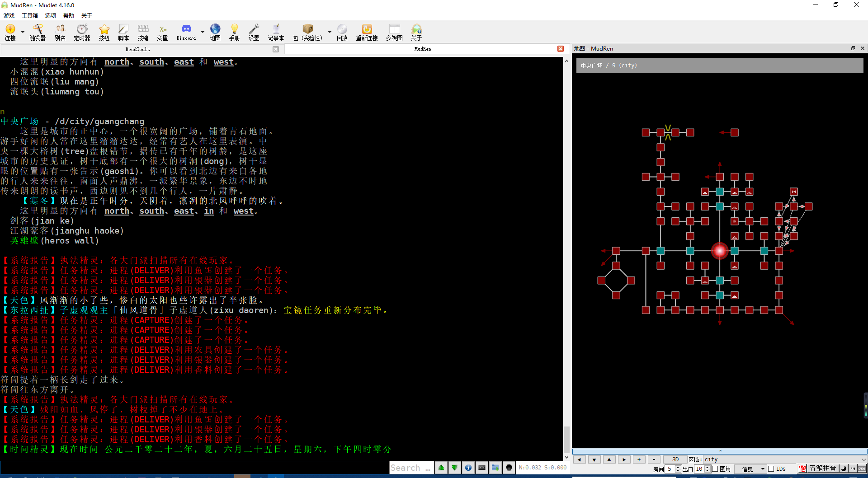Switch to the DeadSouls profile tab
Viewport: 868px width, 478px height.
137,49
